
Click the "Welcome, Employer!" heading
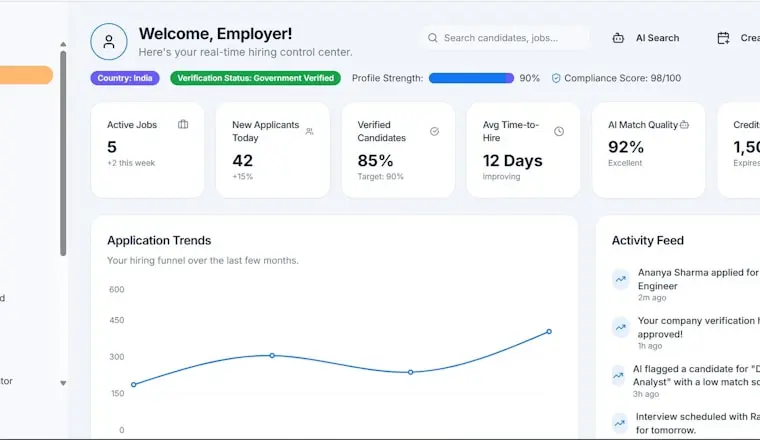click(215, 33)
